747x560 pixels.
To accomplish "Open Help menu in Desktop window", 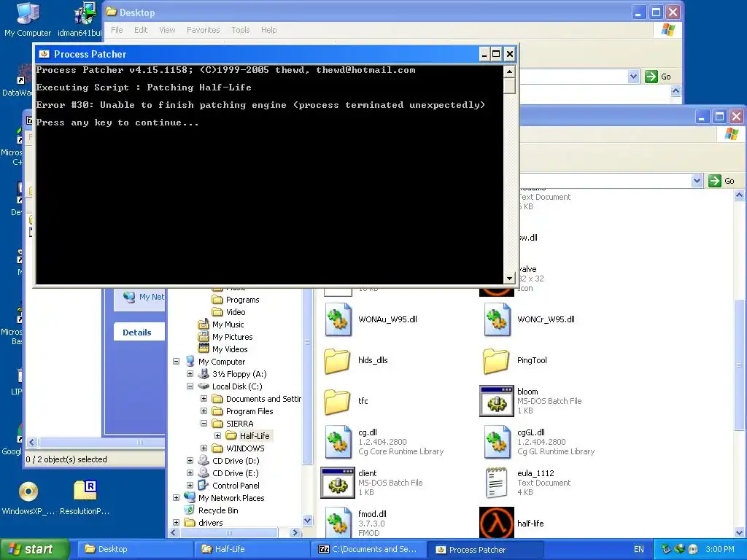I will [x=268, y=29].
